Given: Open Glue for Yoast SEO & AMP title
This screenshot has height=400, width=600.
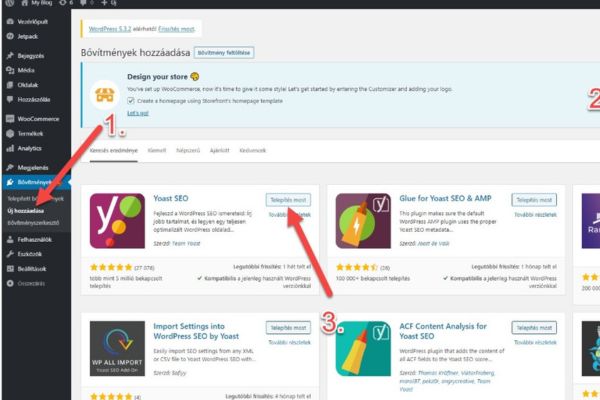Looking at the screenshot, I should [445, 198].
